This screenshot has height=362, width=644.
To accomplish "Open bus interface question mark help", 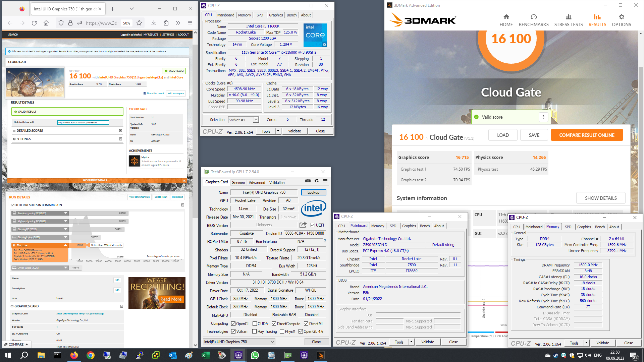I will [x=325, y=241].
